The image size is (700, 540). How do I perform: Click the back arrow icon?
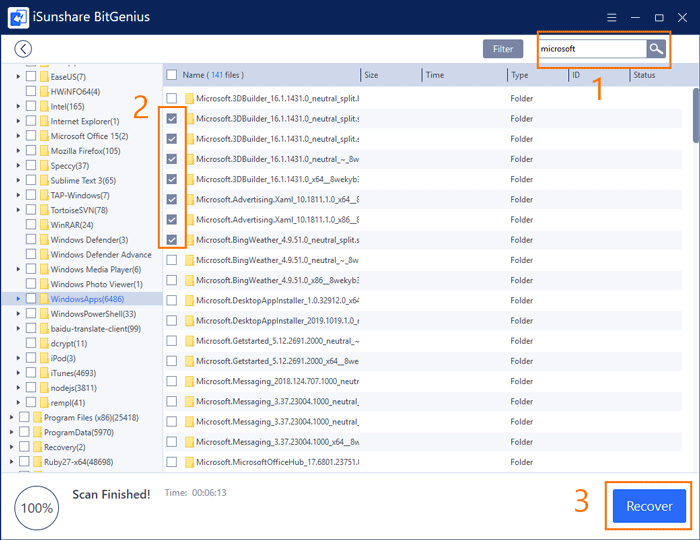(23, 49)
